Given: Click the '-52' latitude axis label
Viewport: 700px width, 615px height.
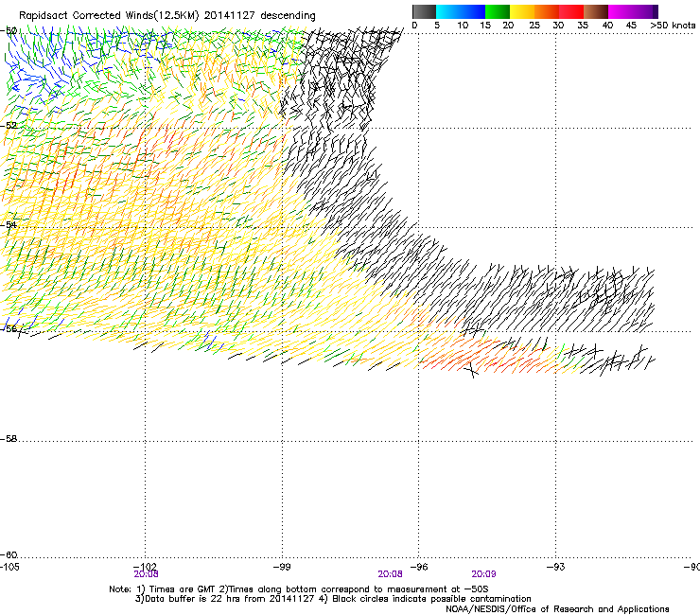Looking at the screenshot, I should pyautogui.click(x=9, y=126).
